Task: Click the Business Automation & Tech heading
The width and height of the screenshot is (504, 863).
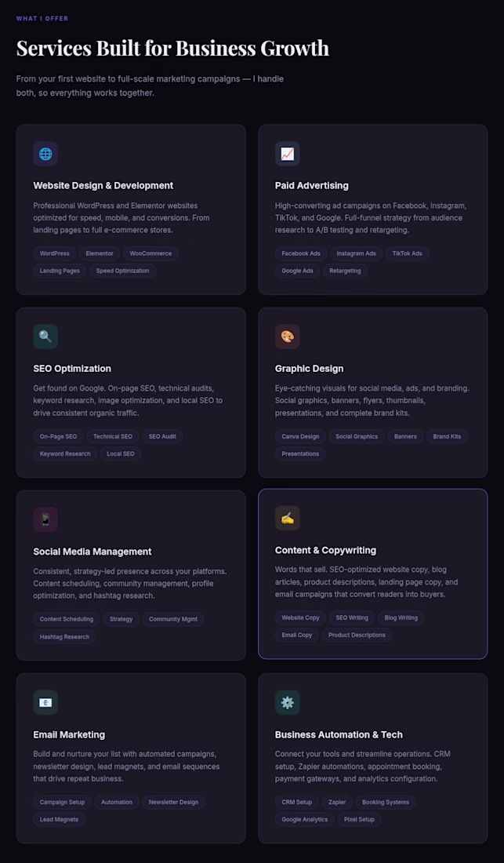Action: [339, 735]
